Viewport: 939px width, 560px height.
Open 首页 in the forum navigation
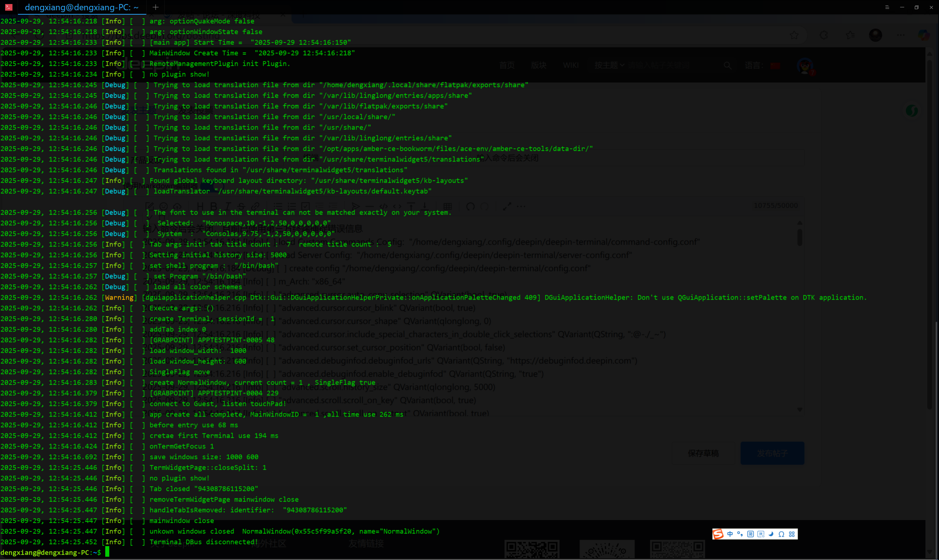(507, 65)
